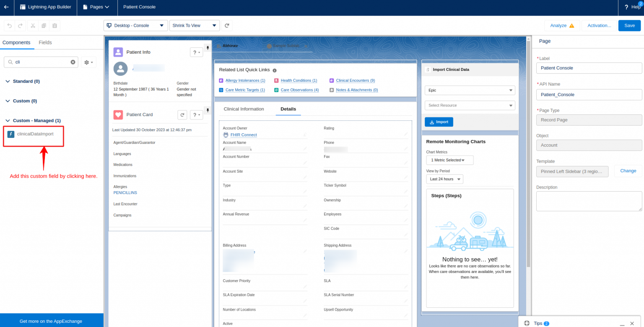Click the page Label input field
The height and width of the screenshot is (327, 644).
click(589, 68)
